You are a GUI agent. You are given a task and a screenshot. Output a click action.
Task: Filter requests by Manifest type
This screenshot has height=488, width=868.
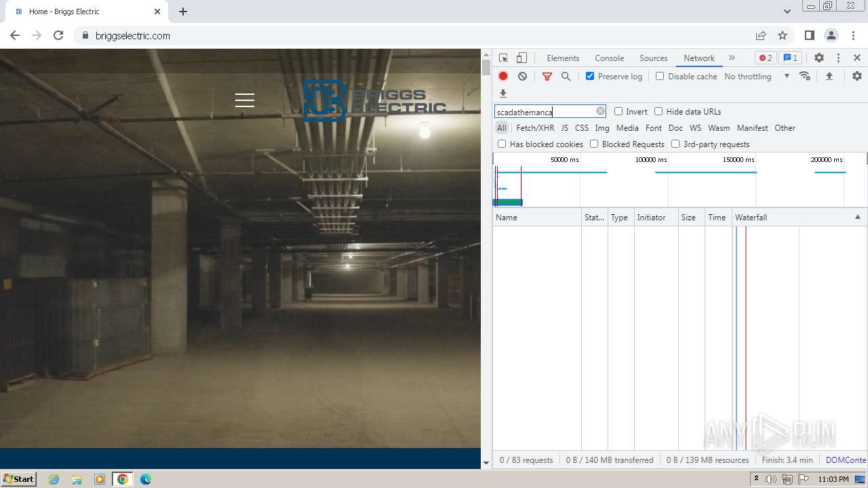coord(753,128)
